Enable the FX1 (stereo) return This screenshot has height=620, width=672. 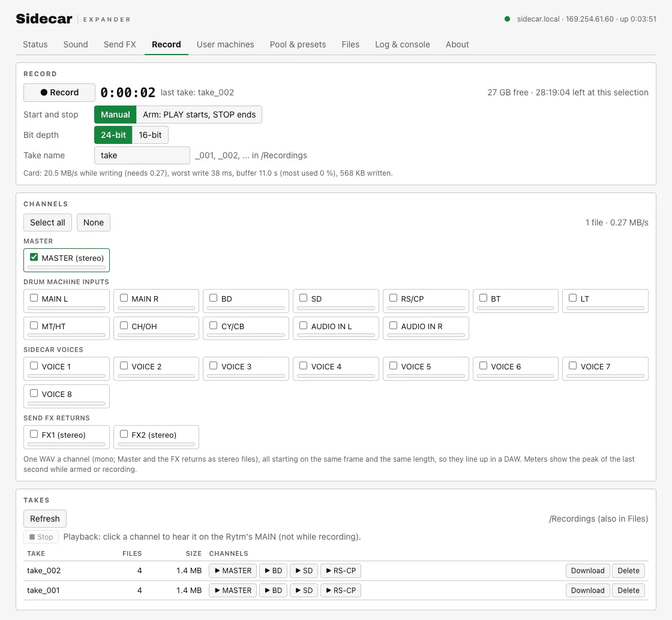[x=34, y=434]
